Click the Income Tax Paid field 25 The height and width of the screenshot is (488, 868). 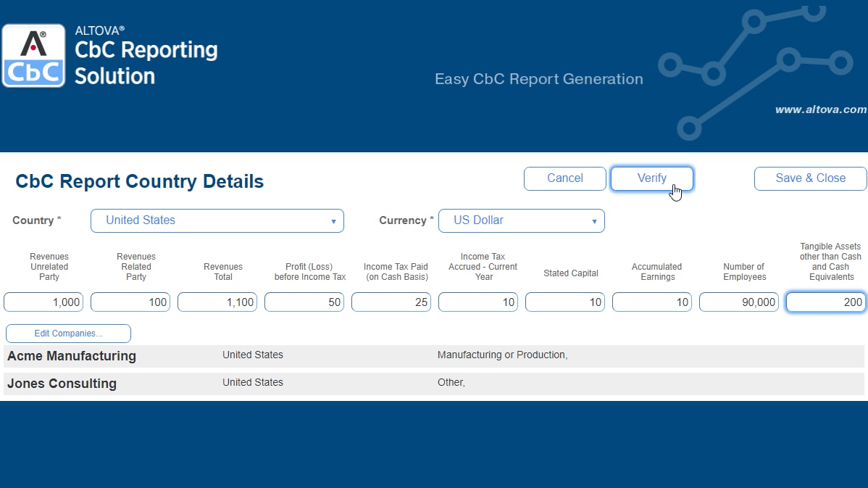point(391,302)
